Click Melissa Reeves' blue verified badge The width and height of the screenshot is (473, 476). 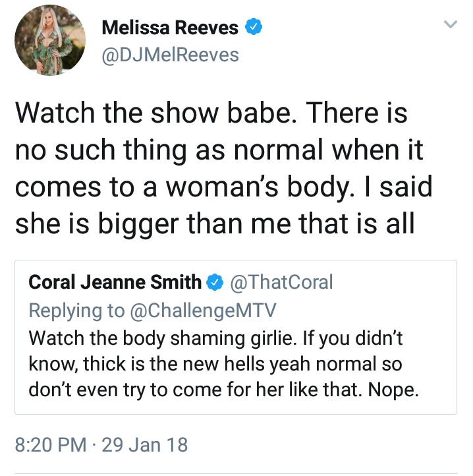254,27
